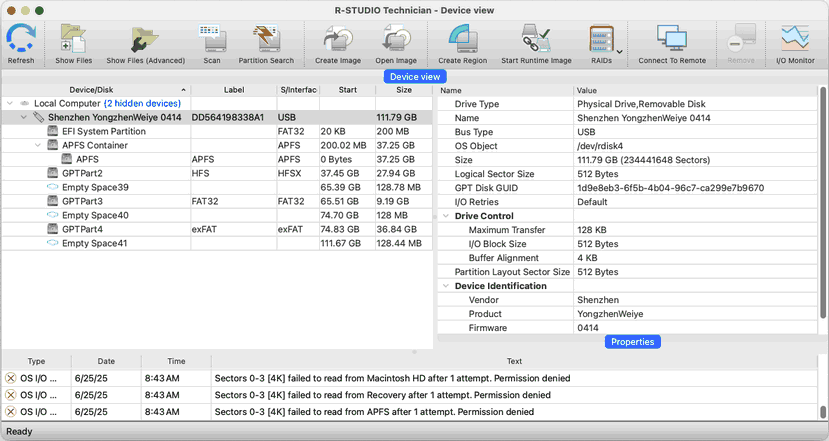829x441 pixels.
Task: Collapse the Shenzhen YongzhenWeiye 0414 drive node
Action: pyautogui.click(x=24, y=117)
